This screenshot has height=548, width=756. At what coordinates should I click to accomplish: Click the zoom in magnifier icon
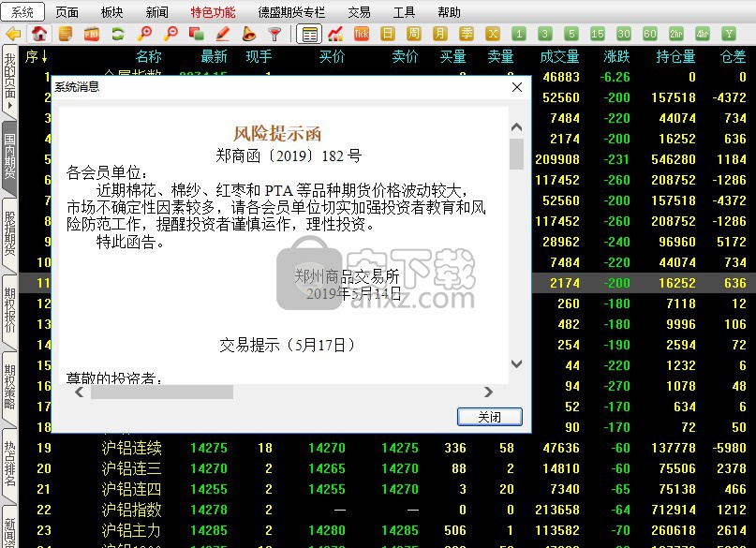point(144,34)
